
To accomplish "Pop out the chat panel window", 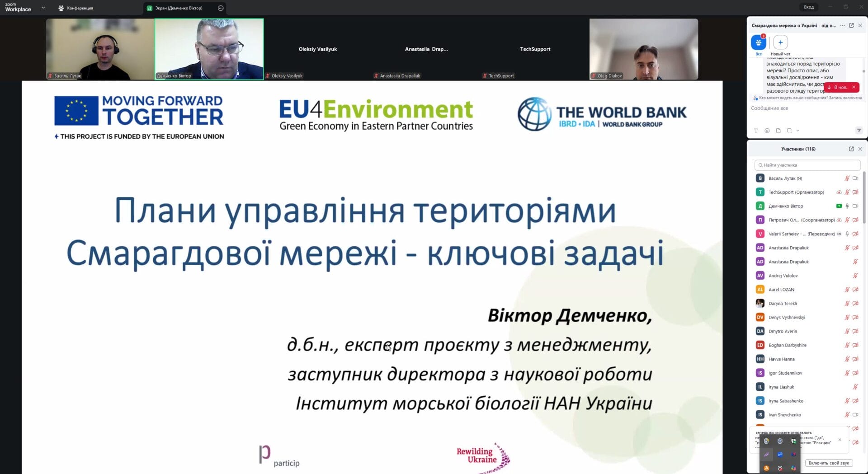I will coord(851,26).
